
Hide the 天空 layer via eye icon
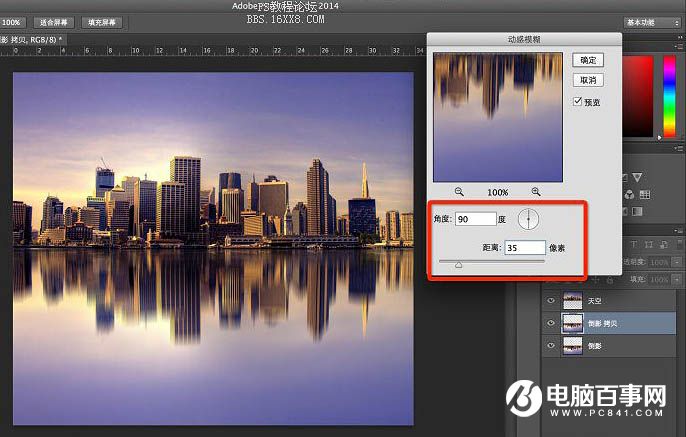551,301
